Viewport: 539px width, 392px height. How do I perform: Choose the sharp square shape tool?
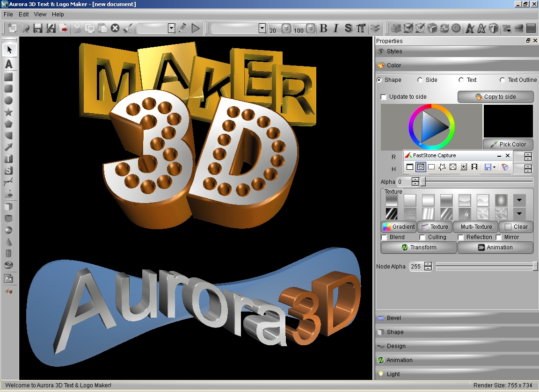(x=8, y=77)
